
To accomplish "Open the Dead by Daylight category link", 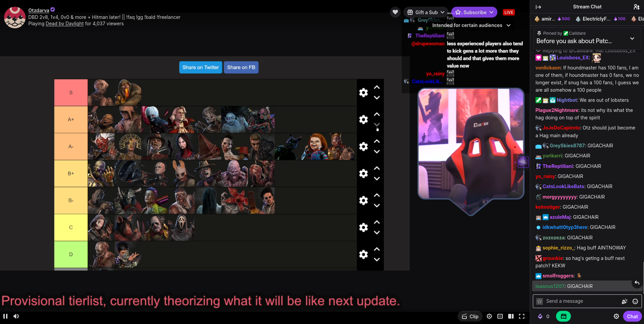I will (x=65, y=24).
